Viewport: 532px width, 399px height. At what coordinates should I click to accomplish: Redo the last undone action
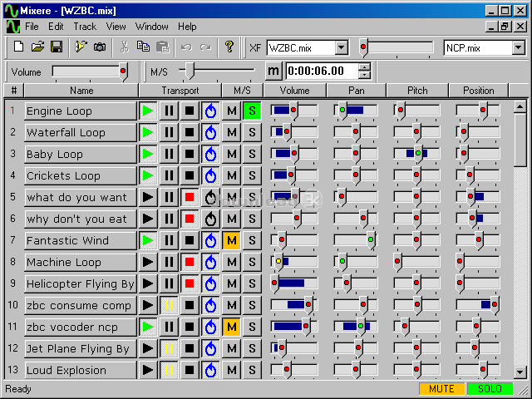click(x=205, y=47)
